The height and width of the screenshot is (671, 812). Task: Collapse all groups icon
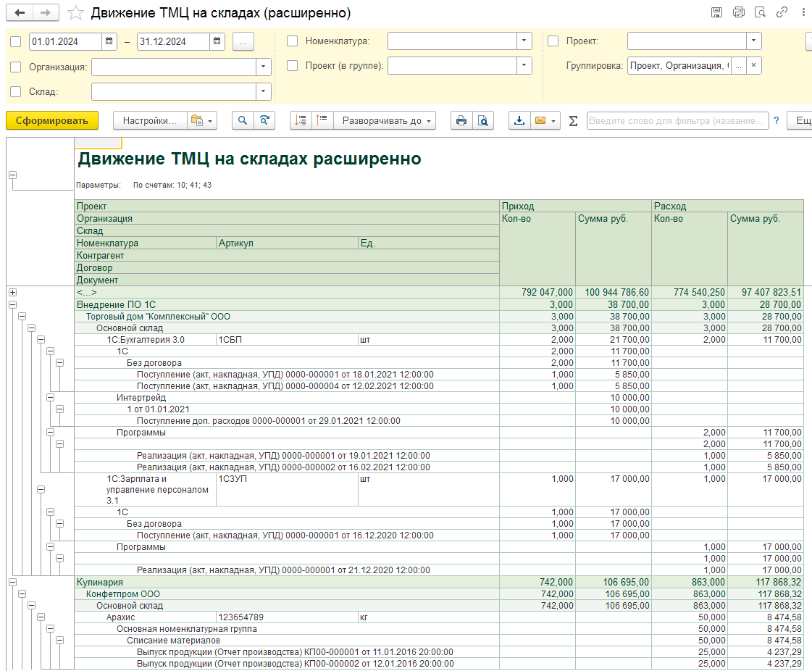coord(301,121)
